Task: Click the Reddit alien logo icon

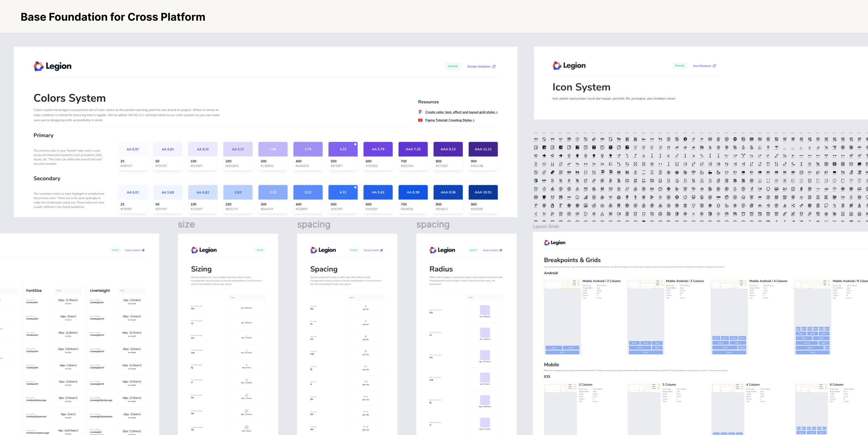Action: [x=594, y=205]
